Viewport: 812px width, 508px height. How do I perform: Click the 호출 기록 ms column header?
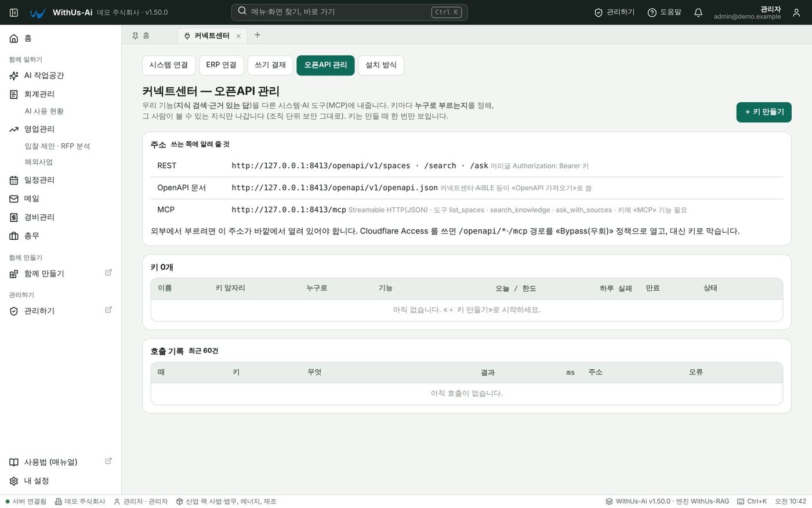point(571,372)
